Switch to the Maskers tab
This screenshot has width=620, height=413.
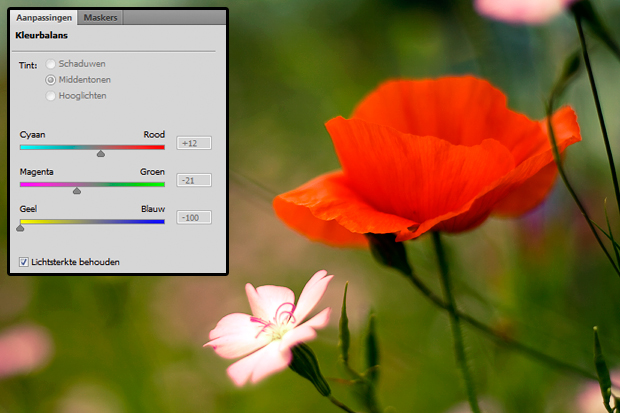pos(100,18)
